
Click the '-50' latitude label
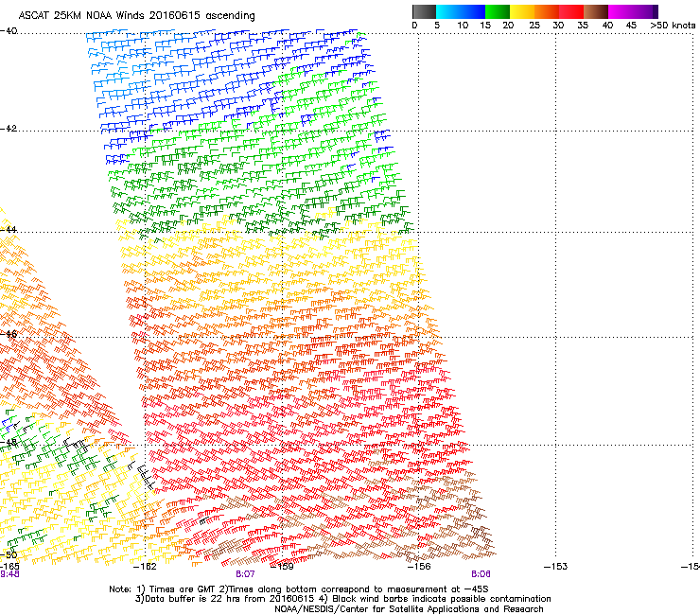(9, 555)
